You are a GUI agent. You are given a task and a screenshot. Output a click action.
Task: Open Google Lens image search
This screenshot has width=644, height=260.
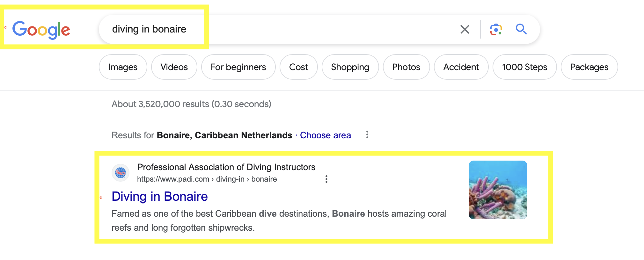496,29
